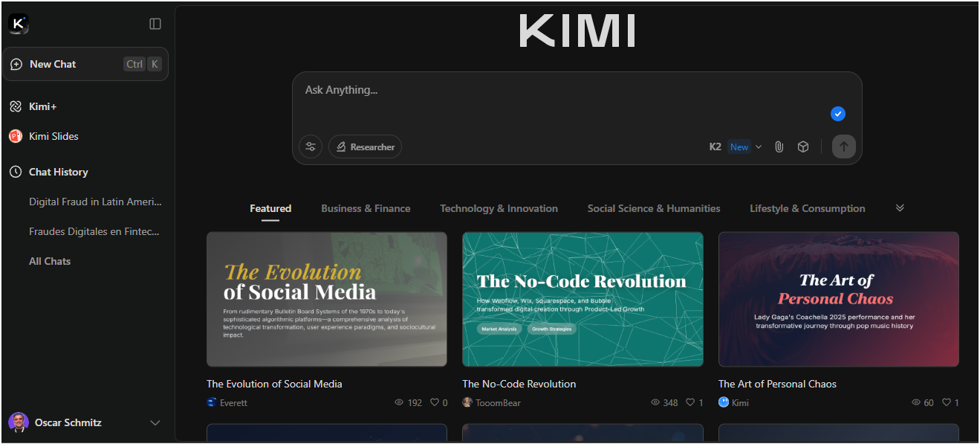The height and width of the screenshot is (444, 980).
Task: Click Oscar Schmitz profile avatar
Action: tap(19, 422)
